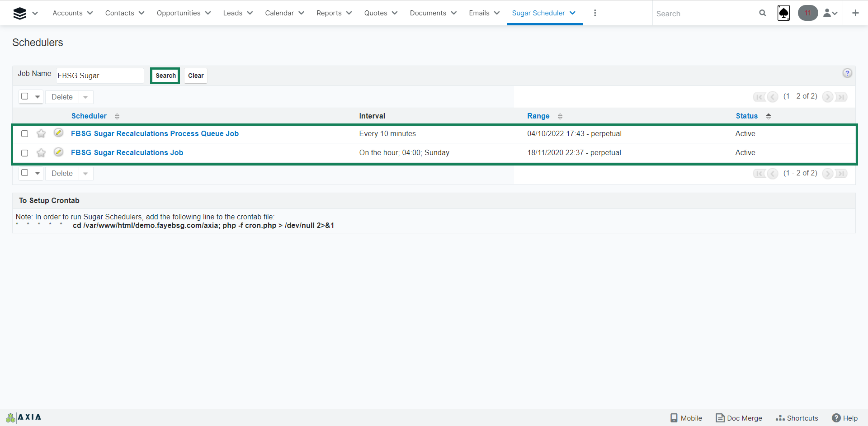Expand the bottom selection options dropdown arrow
868x426 pixels.
coord(38,173)
